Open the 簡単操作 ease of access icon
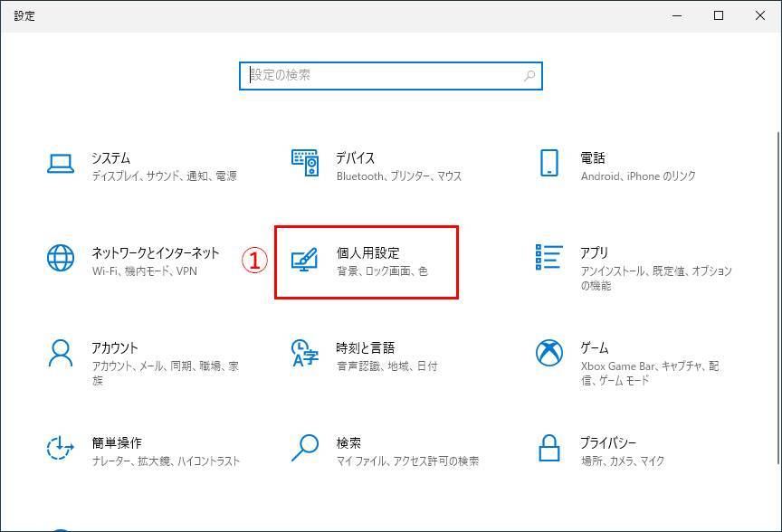This screenshot has height=532, width=782. point(61,448)
